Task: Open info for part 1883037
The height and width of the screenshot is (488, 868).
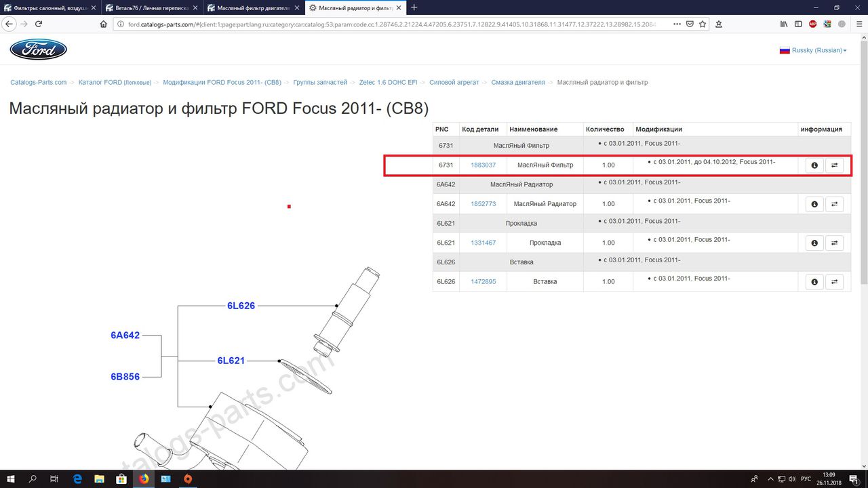Action: [814, 165]
